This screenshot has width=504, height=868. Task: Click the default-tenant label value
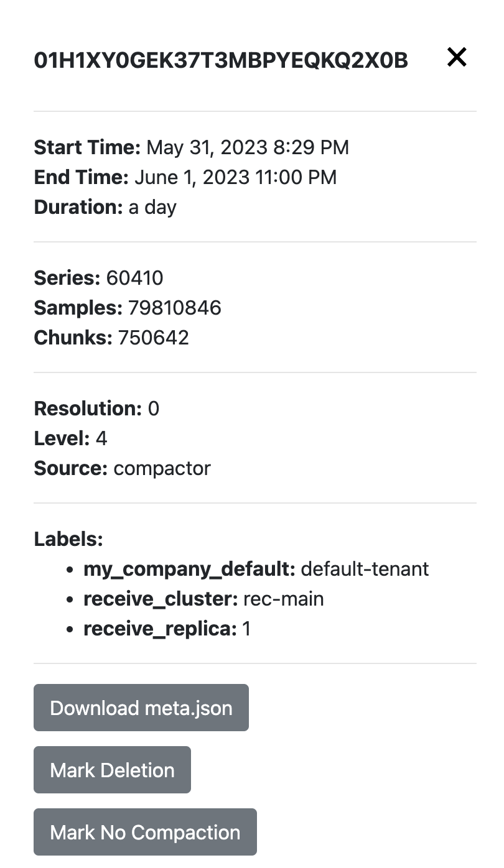point(364,569)
